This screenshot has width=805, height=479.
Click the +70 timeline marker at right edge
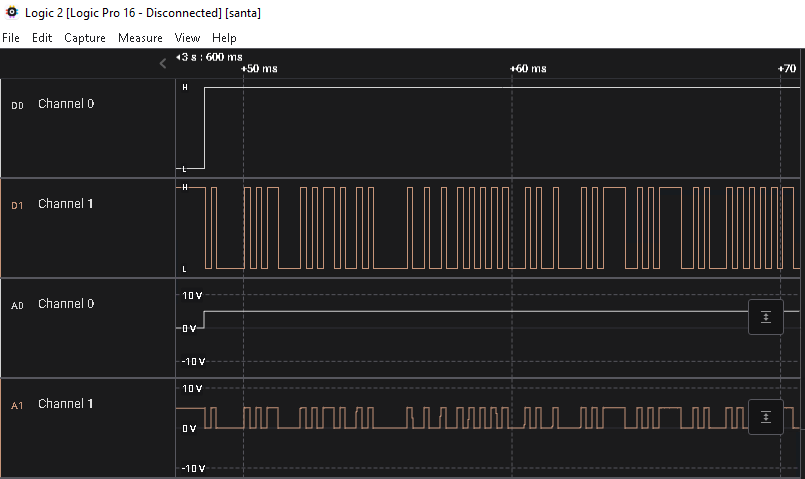pyautogui.click(x=787, y=69)
